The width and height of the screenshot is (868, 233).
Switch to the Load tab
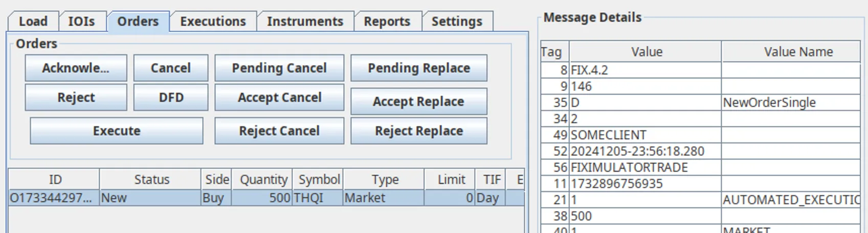pyautogui.click(x=33, y=21)
